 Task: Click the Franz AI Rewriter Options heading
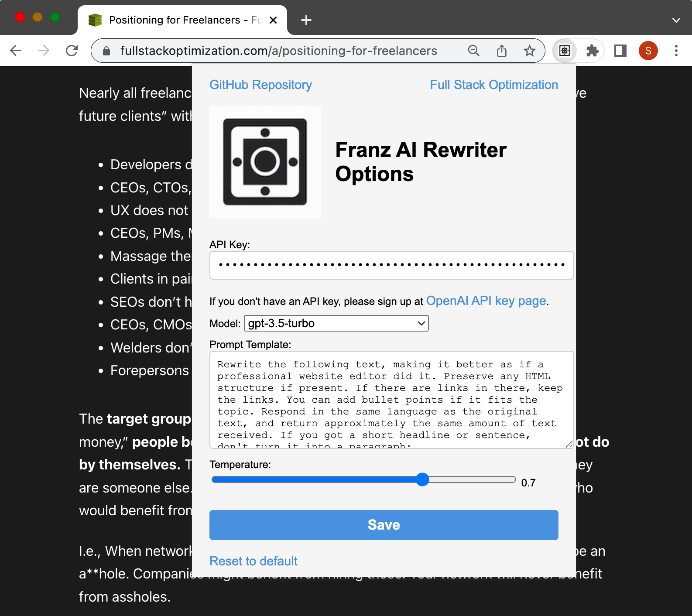[x=421, y=162]
